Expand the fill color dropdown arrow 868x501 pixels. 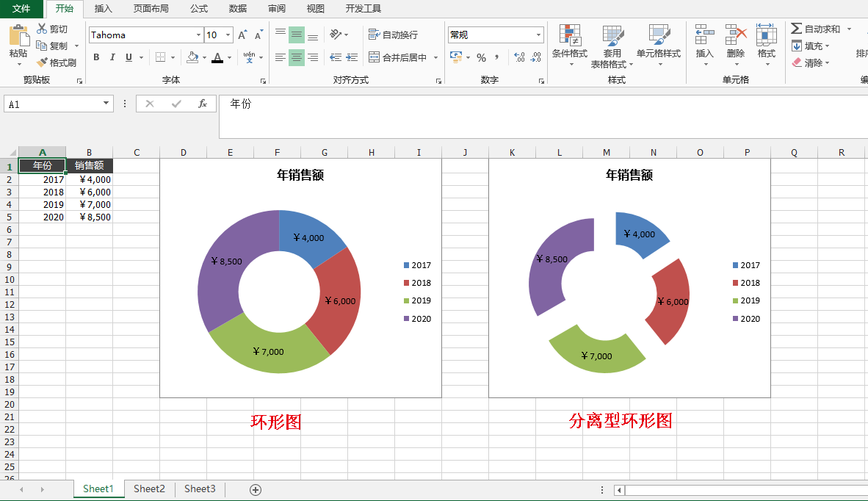pyautogui.click(x=204, y=57)
